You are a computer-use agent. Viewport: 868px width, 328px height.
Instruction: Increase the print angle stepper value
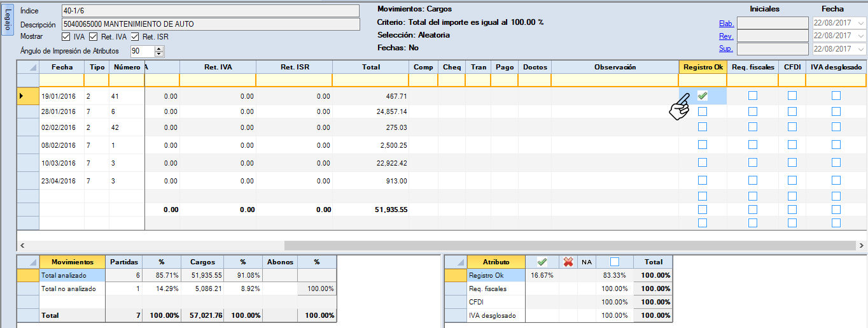coord(151,48)
